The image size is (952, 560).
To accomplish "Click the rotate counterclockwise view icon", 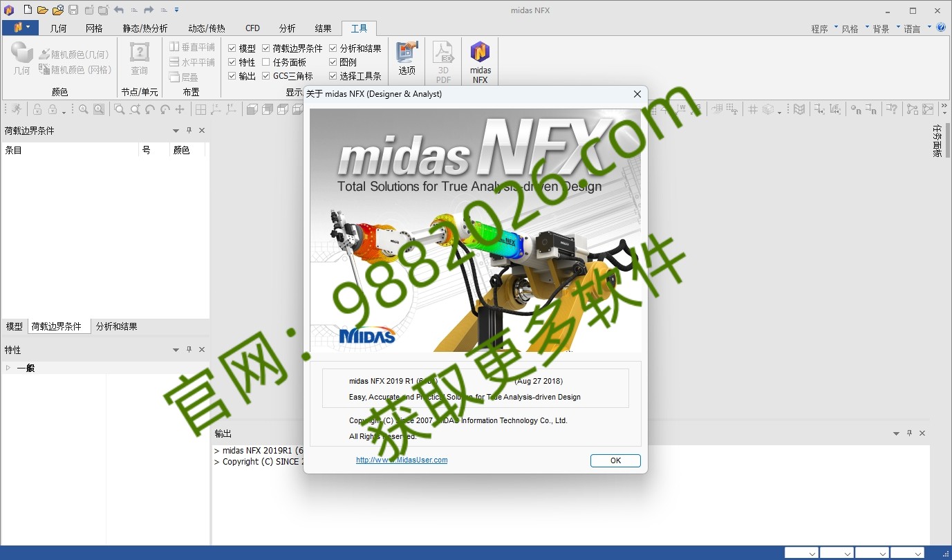I will point(150,109).
